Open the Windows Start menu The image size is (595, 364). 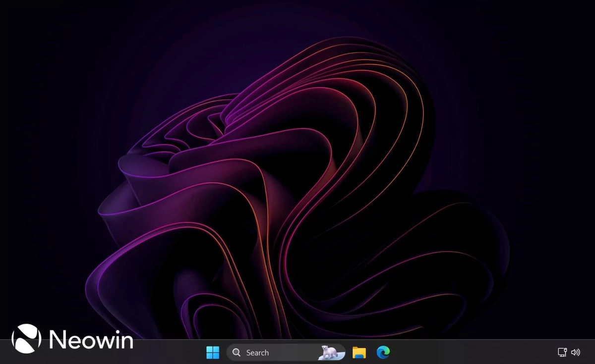[x=213, y=353]
